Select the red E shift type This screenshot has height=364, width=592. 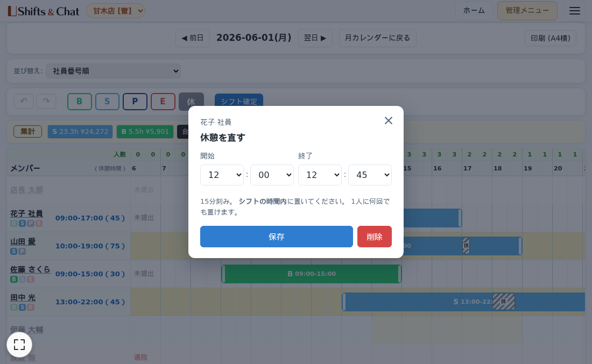(163, 102)
